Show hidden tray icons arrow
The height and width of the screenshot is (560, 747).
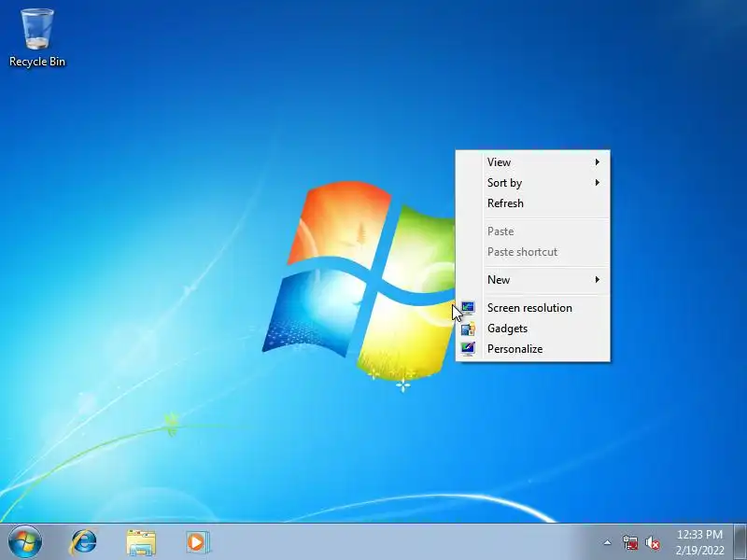[x=608, y=542]
